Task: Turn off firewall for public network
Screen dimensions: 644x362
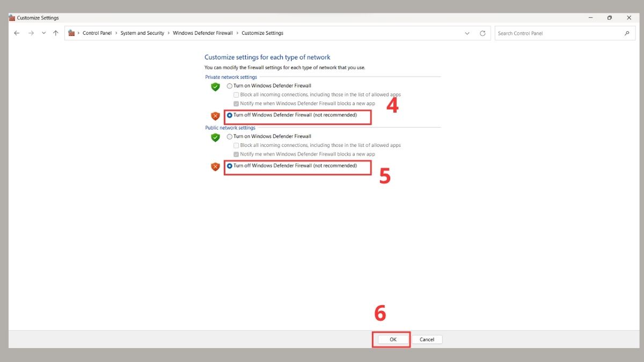Action: pos(230,166)
